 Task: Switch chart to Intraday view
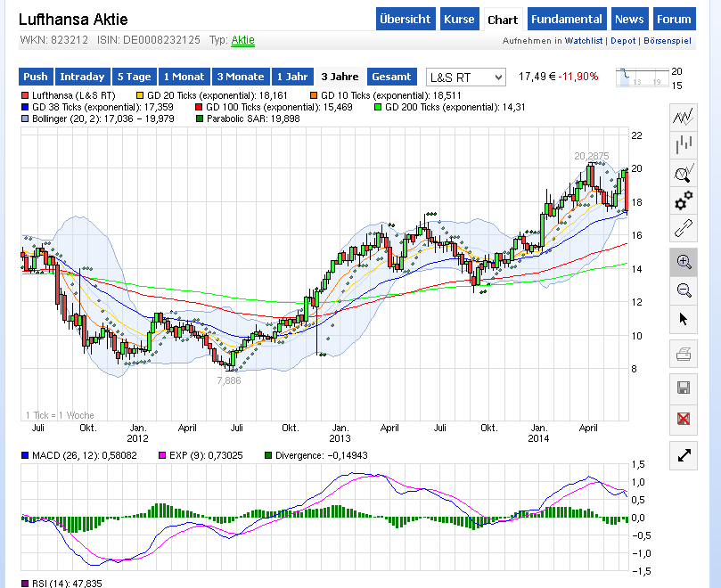pos(84,78)
